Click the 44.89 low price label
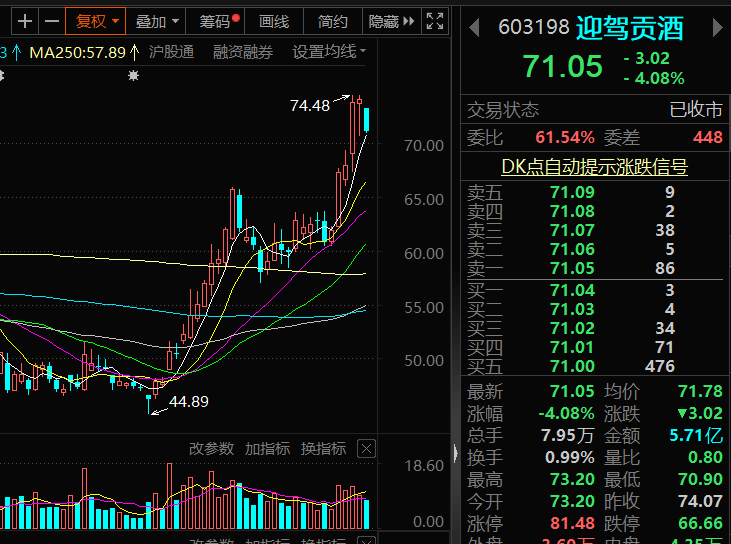 click(x=188, y=401)
